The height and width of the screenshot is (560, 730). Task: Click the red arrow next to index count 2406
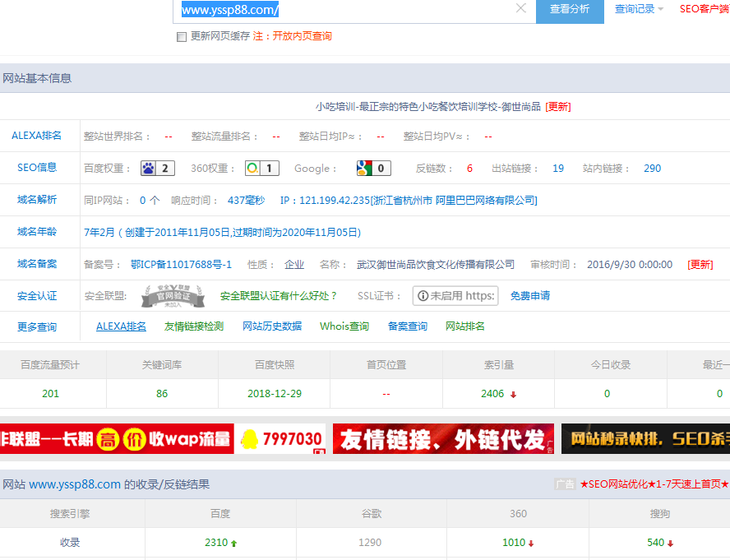pyautogui.click(x=514, y=395)
